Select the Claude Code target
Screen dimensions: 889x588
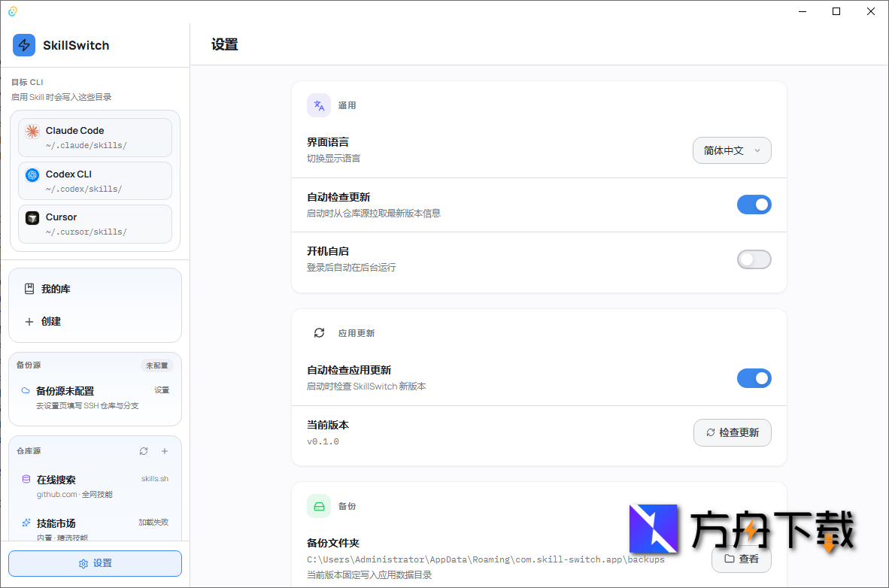coord(95,137)
